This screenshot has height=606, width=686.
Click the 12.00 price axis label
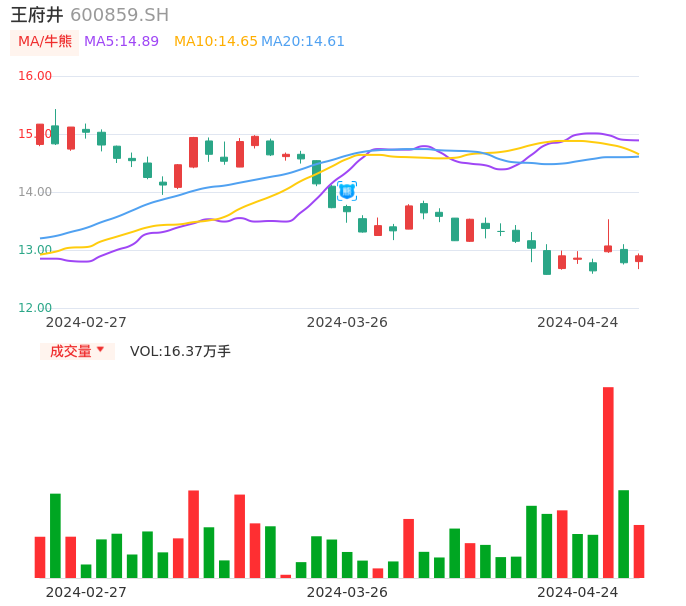[35, 308]
